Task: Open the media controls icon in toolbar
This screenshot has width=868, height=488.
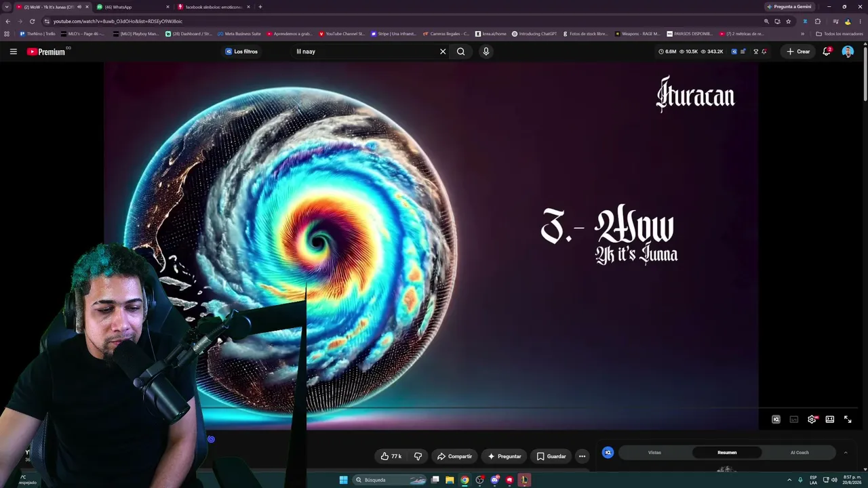Action: click(835, 22)
